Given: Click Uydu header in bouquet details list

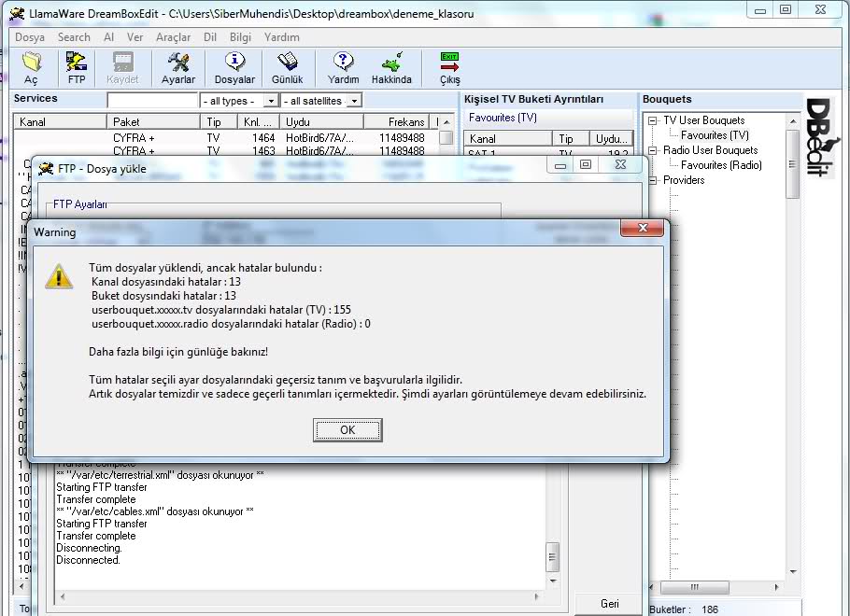Looking at the screenshot, I should coord(611,139).
